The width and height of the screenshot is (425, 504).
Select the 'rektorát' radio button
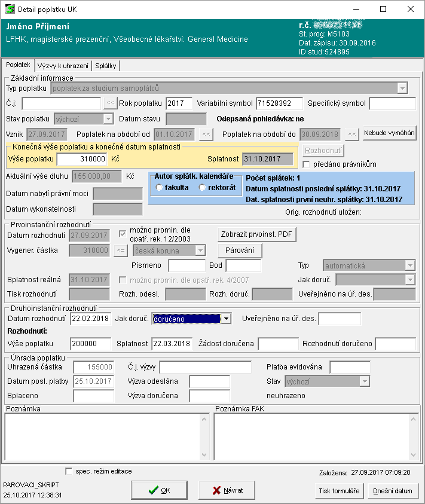point(203,188)
